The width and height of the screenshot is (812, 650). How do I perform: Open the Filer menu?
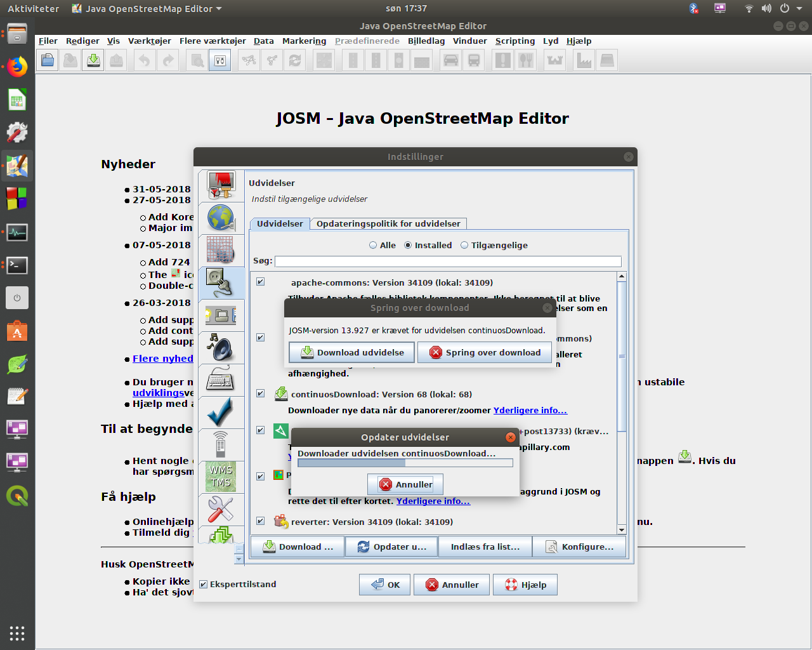tap(48, 41)
